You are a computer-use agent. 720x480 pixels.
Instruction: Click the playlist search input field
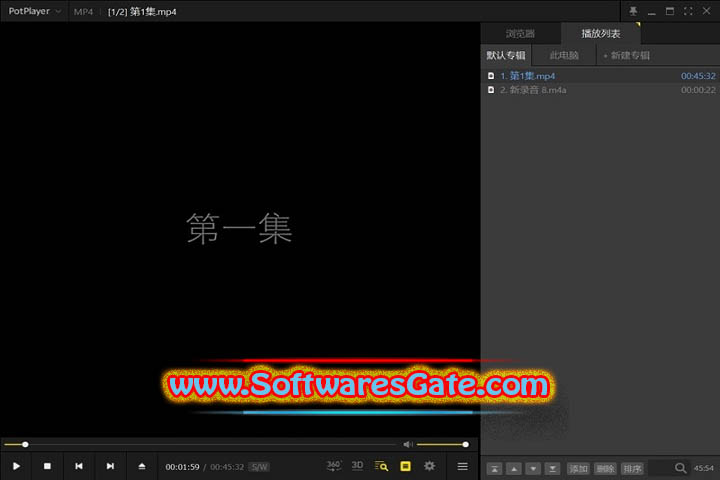tap(660, 469)
